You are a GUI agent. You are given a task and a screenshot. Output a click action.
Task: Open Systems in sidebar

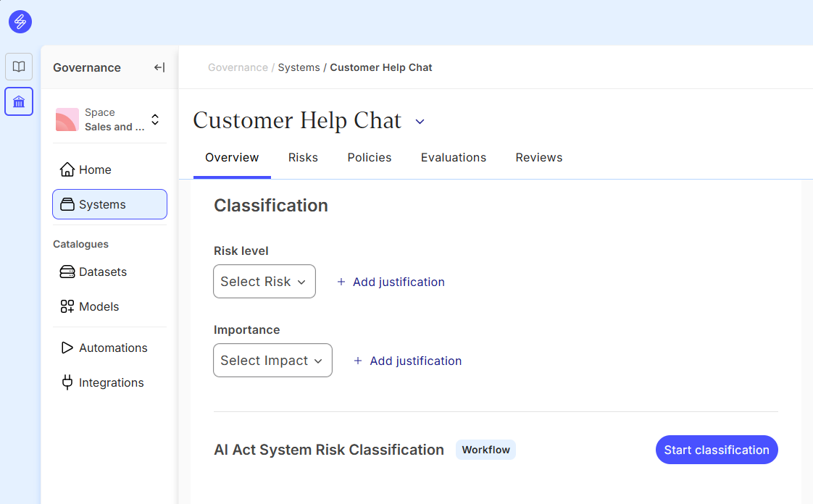tap(109, 204)
